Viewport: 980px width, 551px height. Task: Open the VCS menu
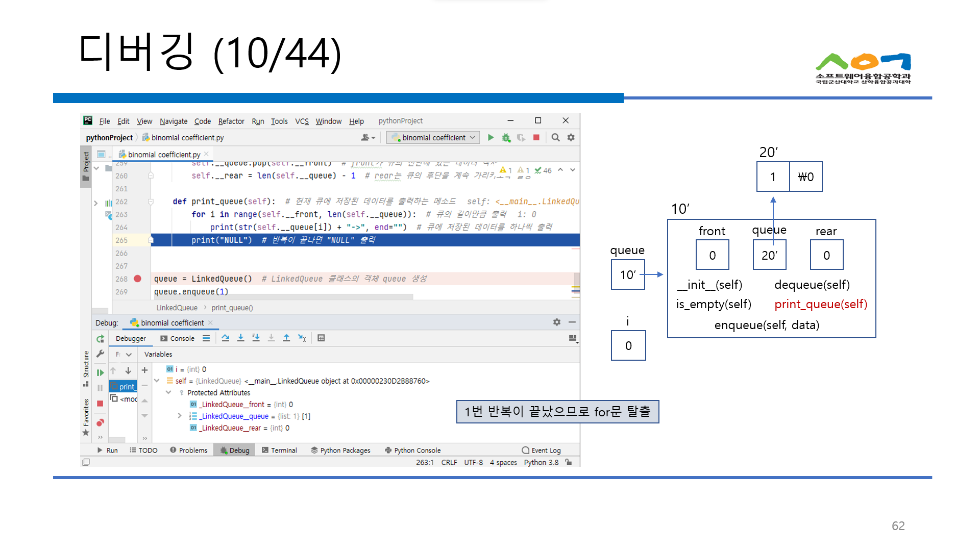point(302,121)
